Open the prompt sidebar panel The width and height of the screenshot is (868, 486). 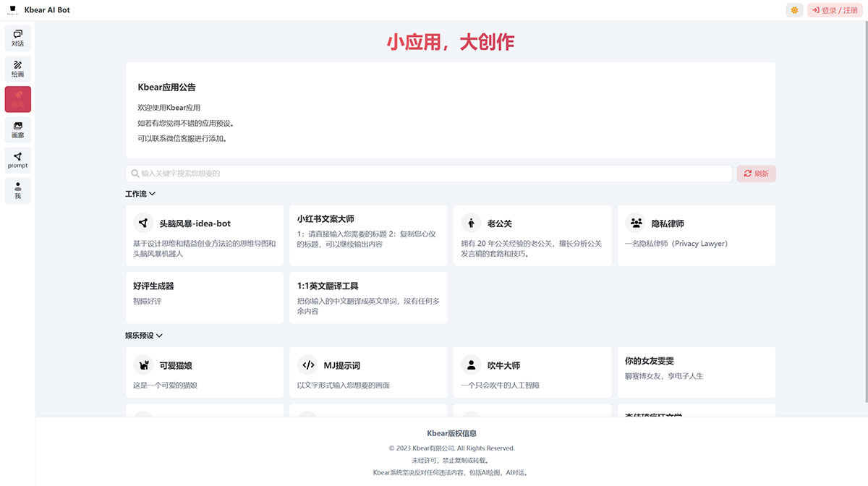coord(17,160)
